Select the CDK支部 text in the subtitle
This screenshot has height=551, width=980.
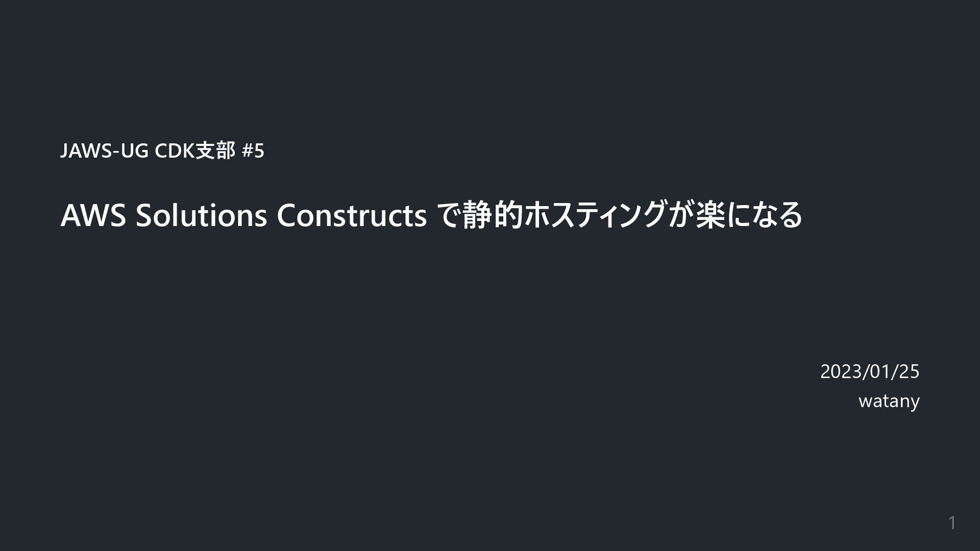195,151
